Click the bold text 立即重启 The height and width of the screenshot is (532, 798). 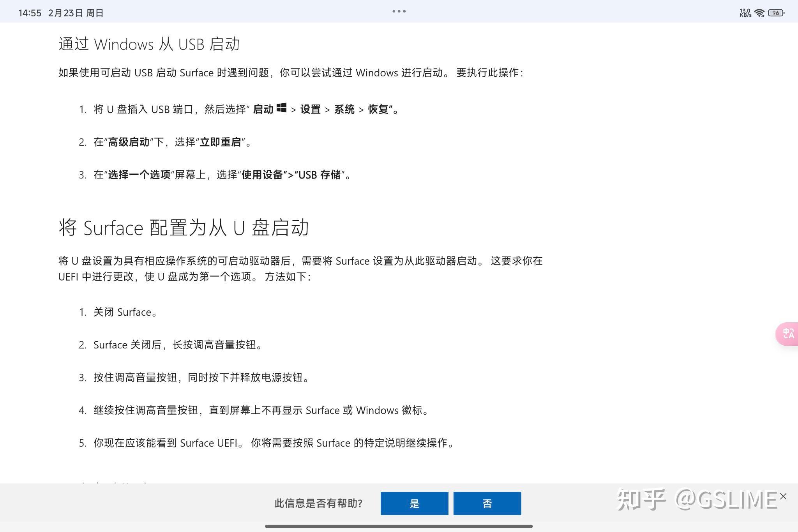(x=221, y=142)
